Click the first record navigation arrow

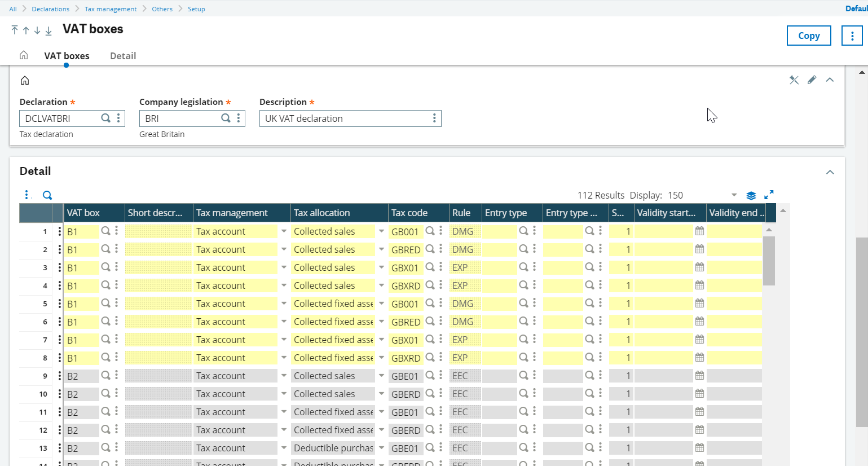[15, 30]
